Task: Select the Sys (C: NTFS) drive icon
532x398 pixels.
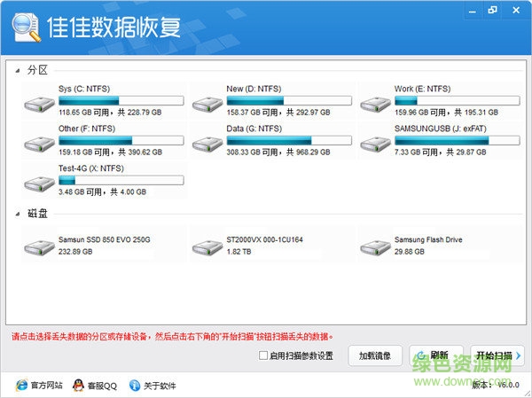Action: [x=39, y=104]
